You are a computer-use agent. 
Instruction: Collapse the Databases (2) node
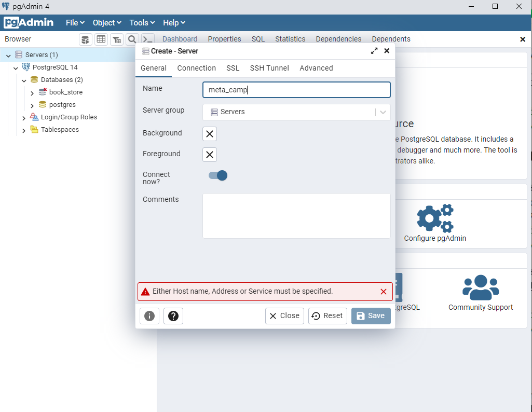click(24, 80)
